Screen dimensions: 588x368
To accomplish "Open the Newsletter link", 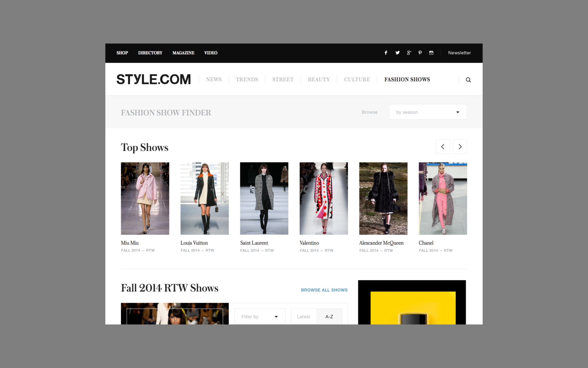I will tap(459, 53).
